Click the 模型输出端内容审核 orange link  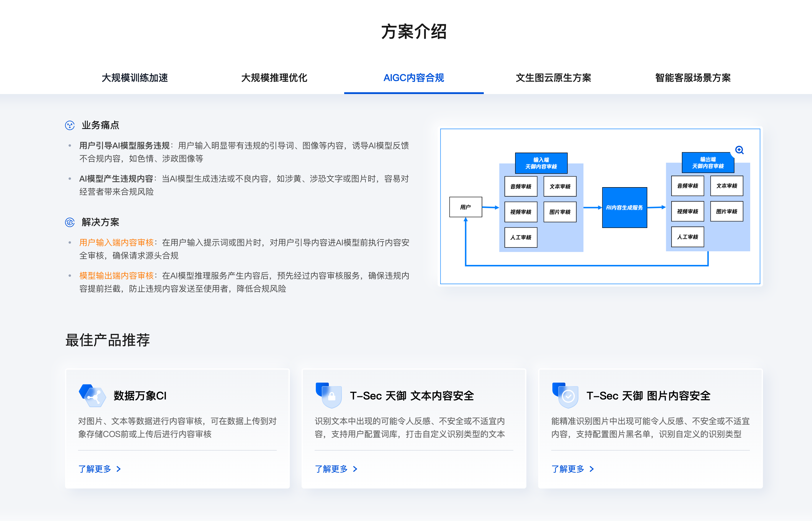point(117,276)
